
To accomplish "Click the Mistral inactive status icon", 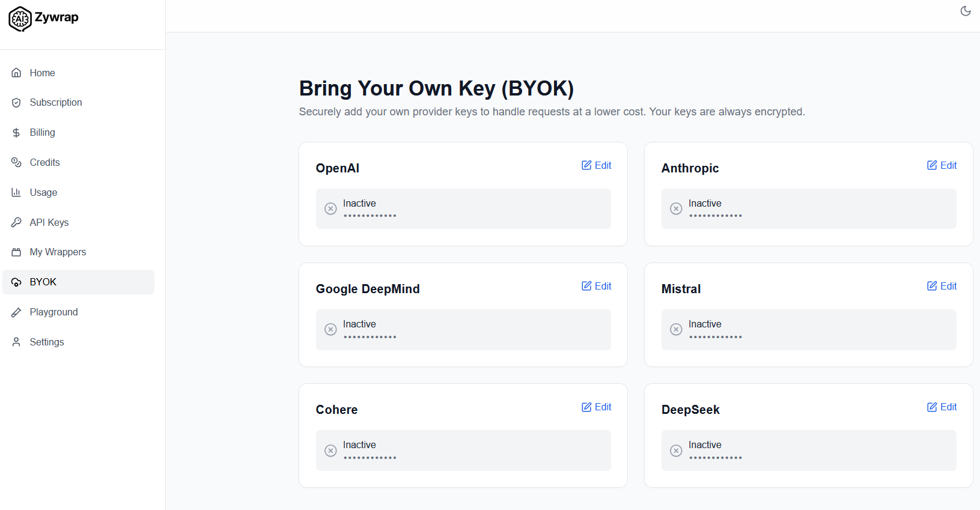I will [676, 329].
